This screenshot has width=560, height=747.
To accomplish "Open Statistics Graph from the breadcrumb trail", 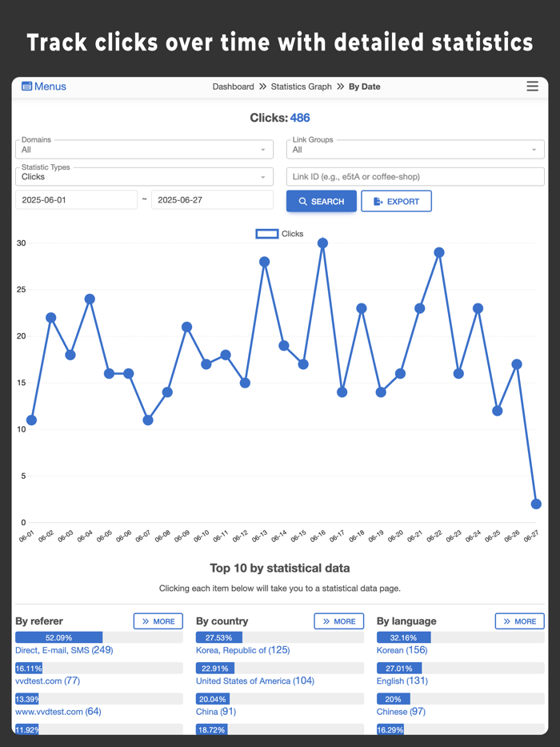I will (302, 86).
